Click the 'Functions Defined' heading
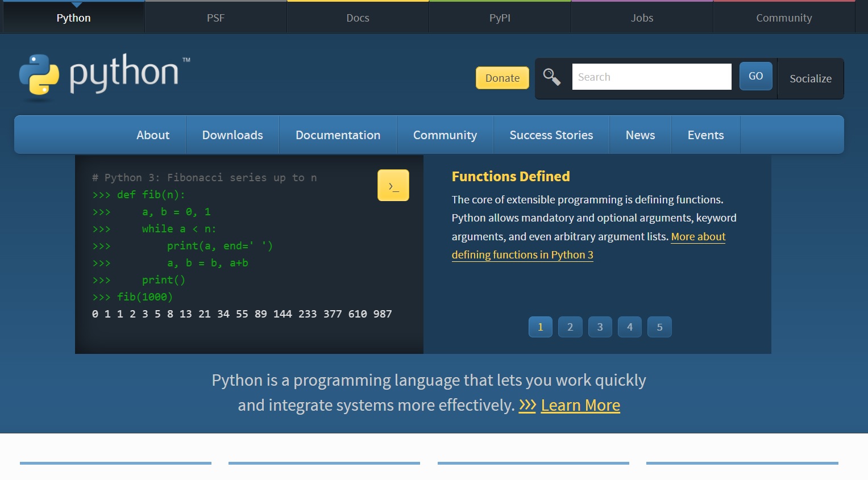Screen dimensions: 868x480 point(510,177)
